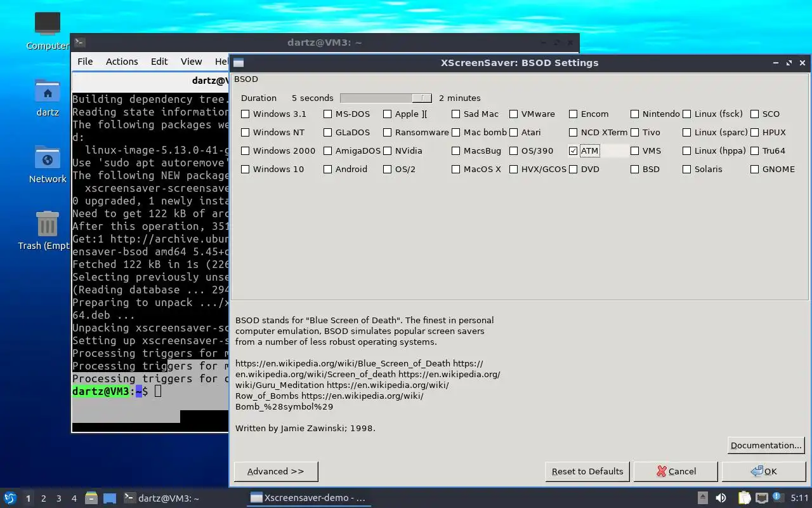812x508 pixels.
Task: Launch file manager from taskbar quick launch
Action: coord(91,498)
